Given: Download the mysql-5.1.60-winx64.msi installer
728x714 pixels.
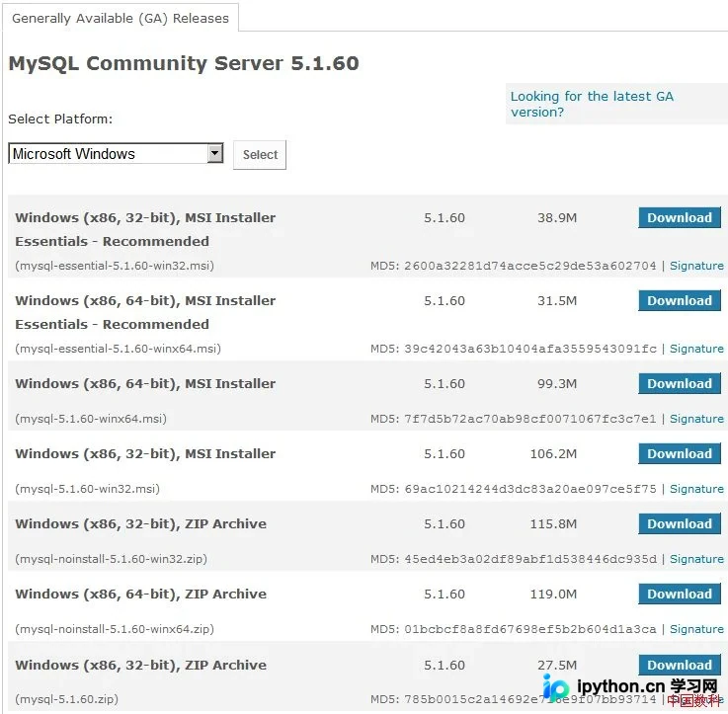Looking at the screenshot, I should 680,384.
